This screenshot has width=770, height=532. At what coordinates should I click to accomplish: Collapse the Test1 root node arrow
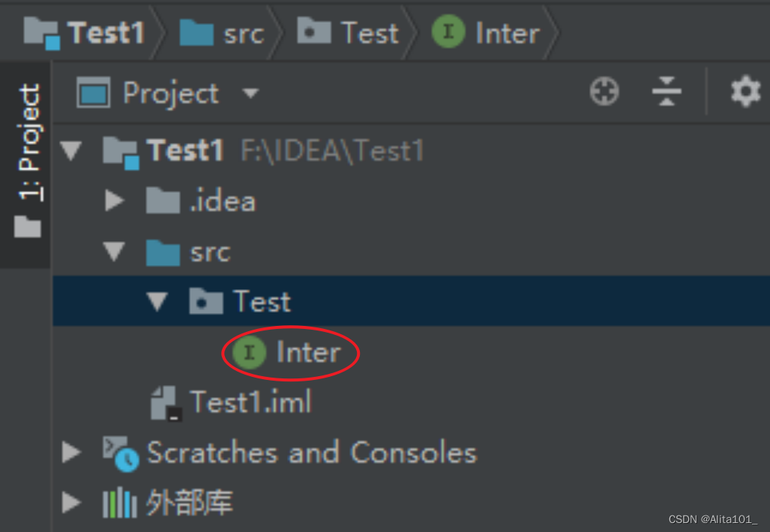pos(71,151)
